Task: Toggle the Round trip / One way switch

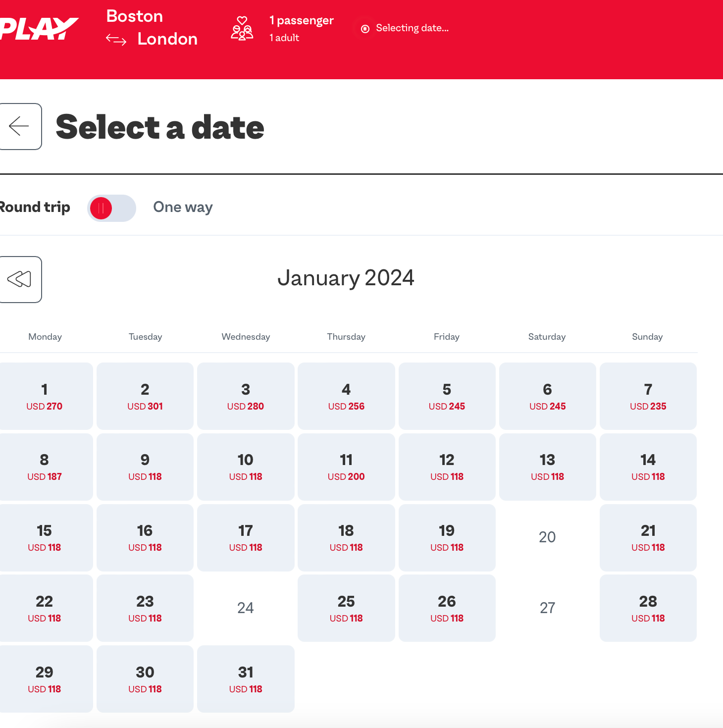Action: coord(111,208)
